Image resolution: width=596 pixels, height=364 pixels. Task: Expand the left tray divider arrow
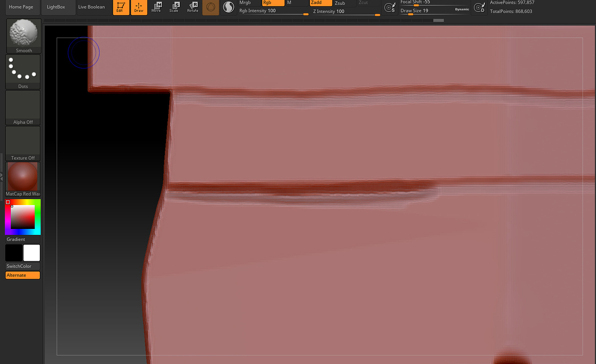pyautogui.click(x=1, y=176)
